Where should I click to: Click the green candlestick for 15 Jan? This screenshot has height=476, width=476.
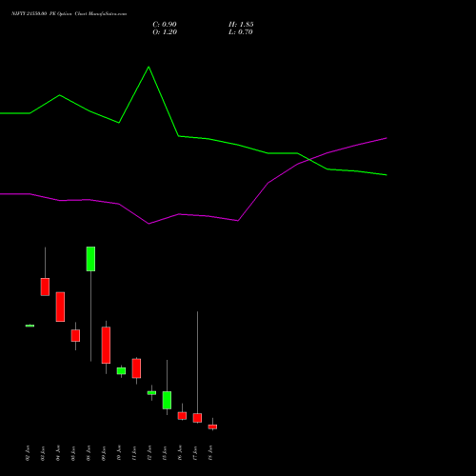pyautogui.click(x=167, y=400)
